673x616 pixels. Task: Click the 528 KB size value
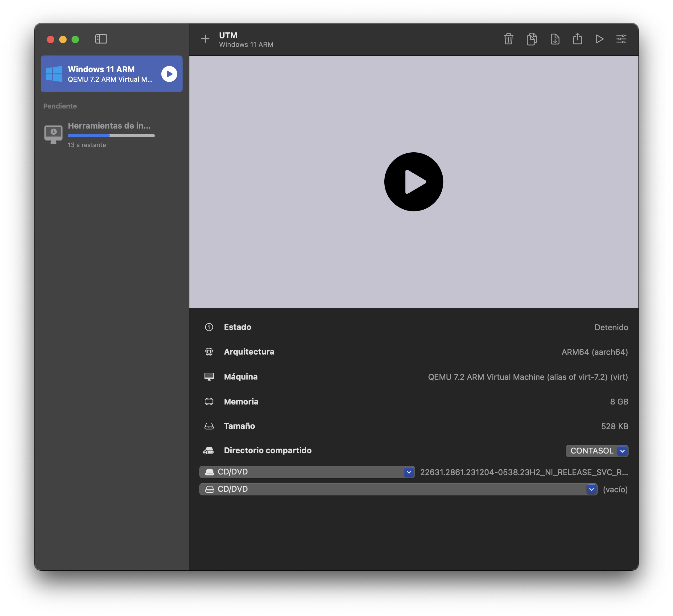point(615,426)
